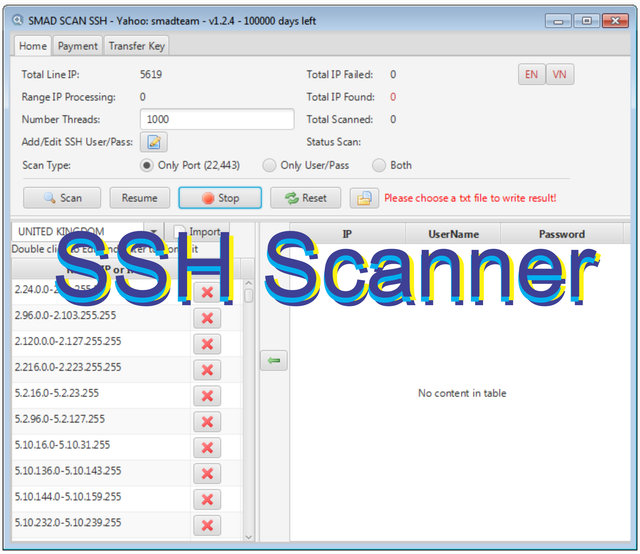Remove the 5.10.232.0-5.10.239.255 range
640x554 pixels.
point(207,525)
